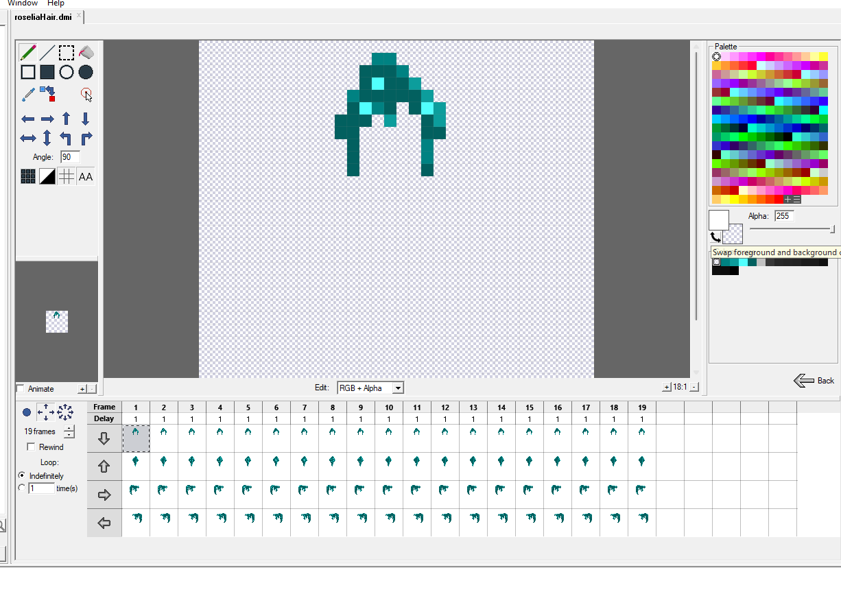
Task: Pick the paint bucket fill tool
Action: pos(86,53)
